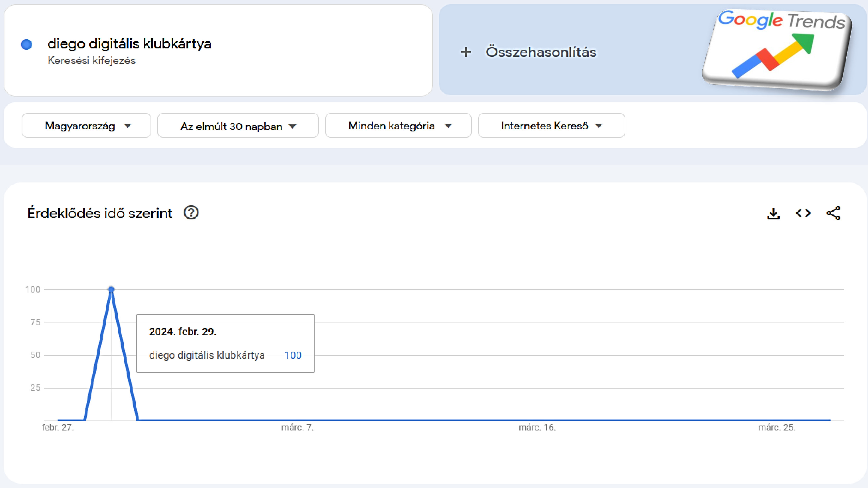
Task: Expand the Minden kategória dropdown
Action: [398, 126]
